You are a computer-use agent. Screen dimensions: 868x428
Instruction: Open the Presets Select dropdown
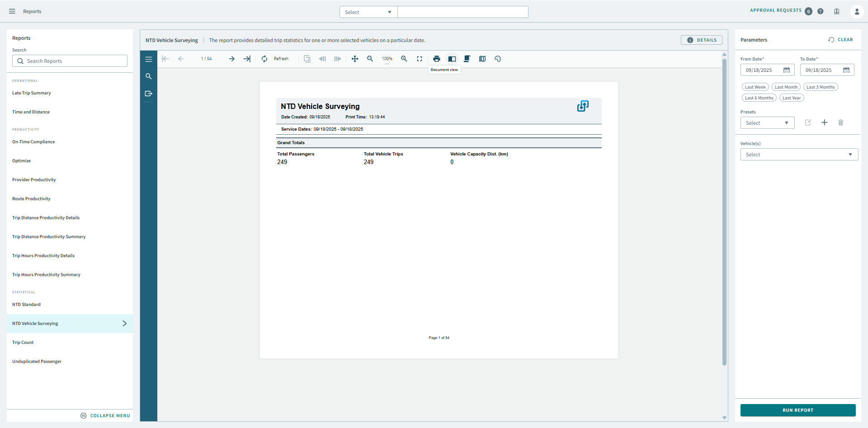[767, 123]
